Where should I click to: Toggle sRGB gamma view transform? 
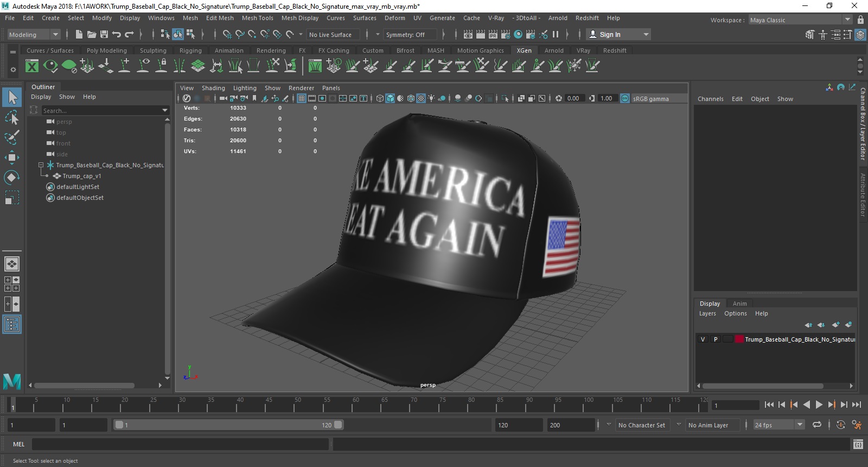[625, 98]
